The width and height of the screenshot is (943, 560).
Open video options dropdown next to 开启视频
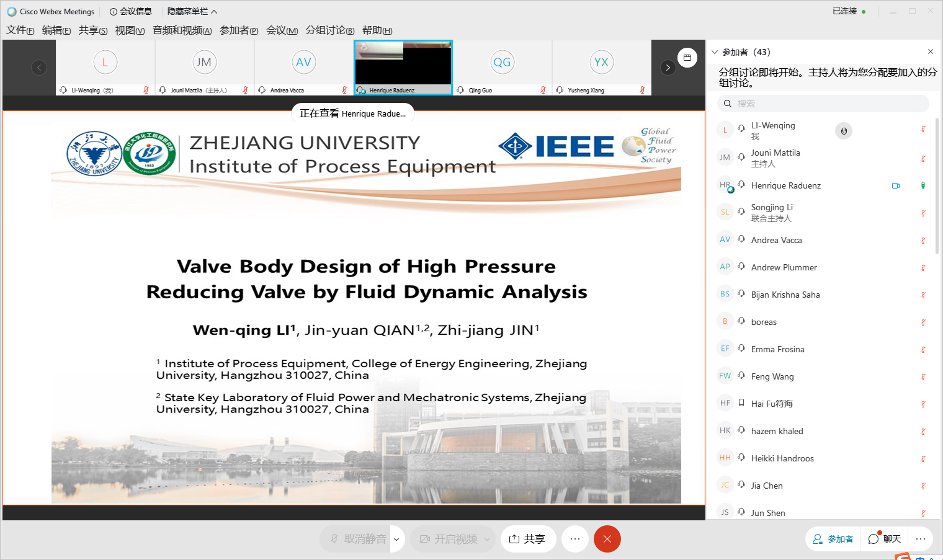pos(487,539)
